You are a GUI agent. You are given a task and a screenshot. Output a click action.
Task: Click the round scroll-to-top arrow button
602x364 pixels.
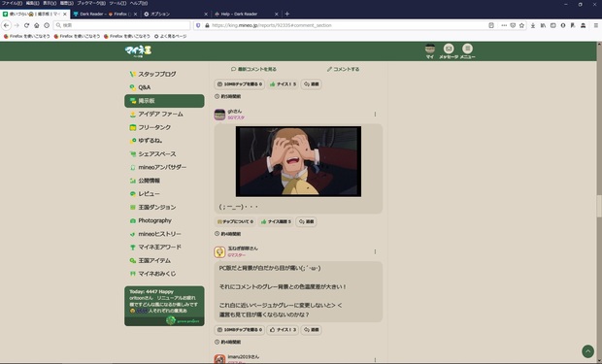pyautogui.click(x=587, y=351)
